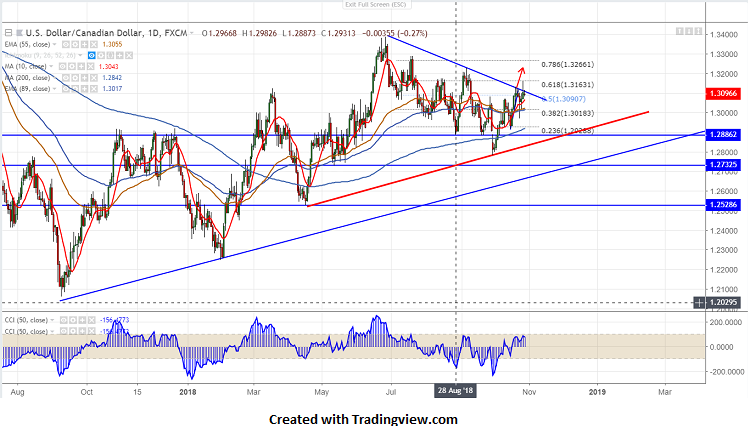The height and width of the screenshot is (426, 748).
Task: Click Fibonacci level 0.5(1.30907) label
Action: (x=564, y=99)
